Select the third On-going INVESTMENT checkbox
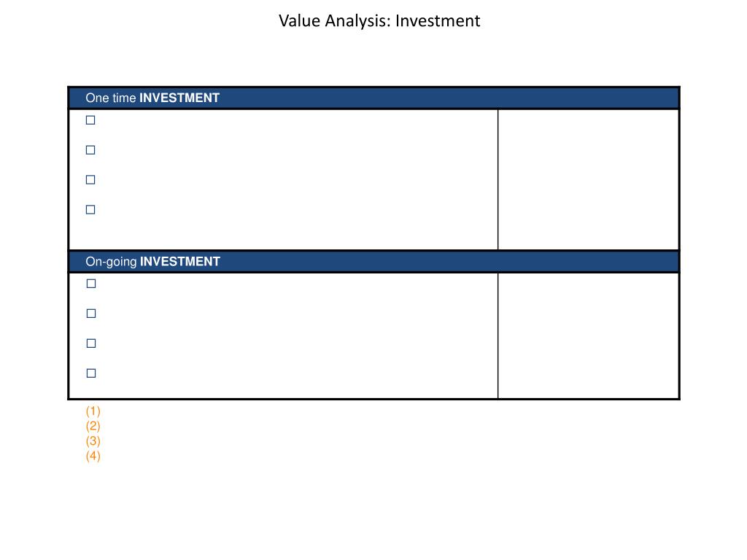The height and width of the screenshot is (560, 747). [x=91, y=343]
